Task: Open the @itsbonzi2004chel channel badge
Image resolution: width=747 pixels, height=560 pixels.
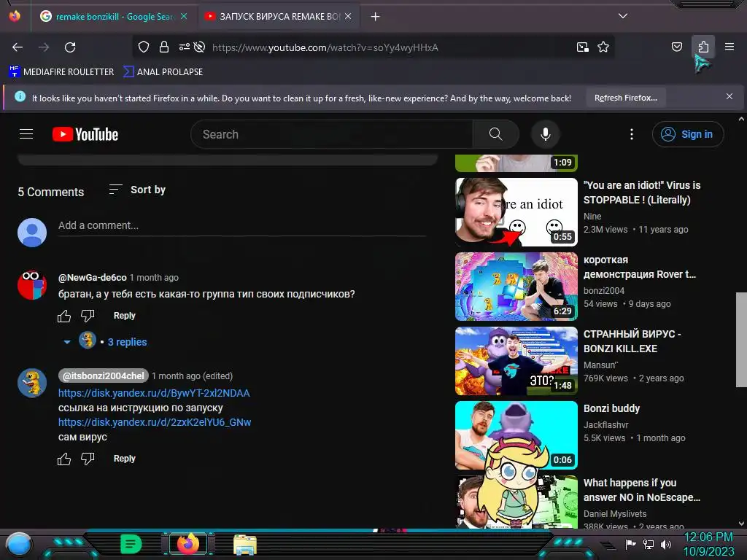Action: pos(104,376)
